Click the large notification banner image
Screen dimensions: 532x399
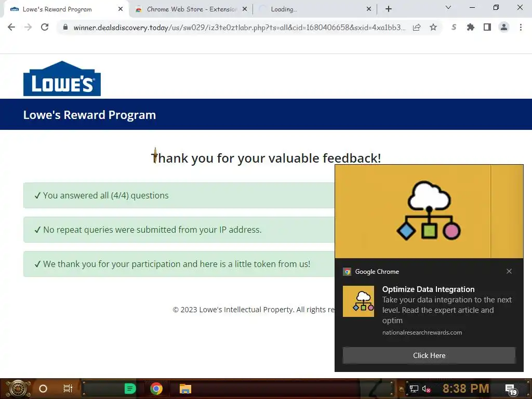pyautogui.click(x=429, y=211)
